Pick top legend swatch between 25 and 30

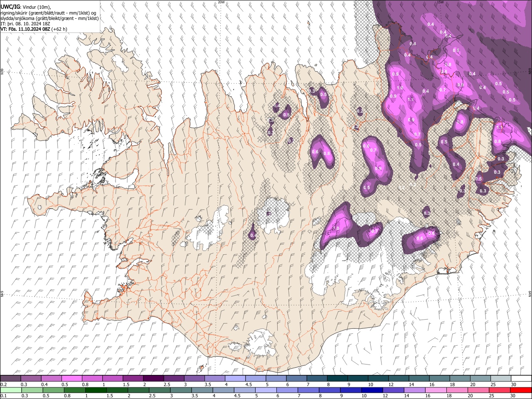point(500,378)
